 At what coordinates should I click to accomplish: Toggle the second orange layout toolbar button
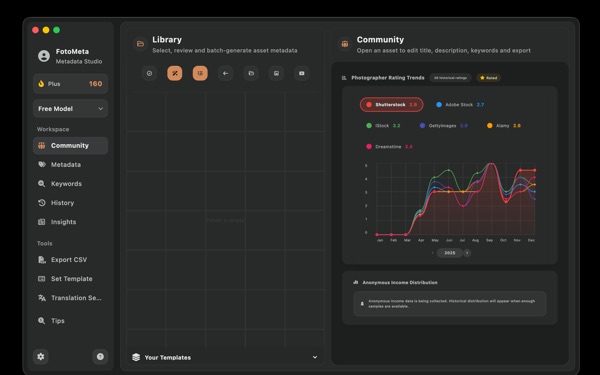coord(200,73)
